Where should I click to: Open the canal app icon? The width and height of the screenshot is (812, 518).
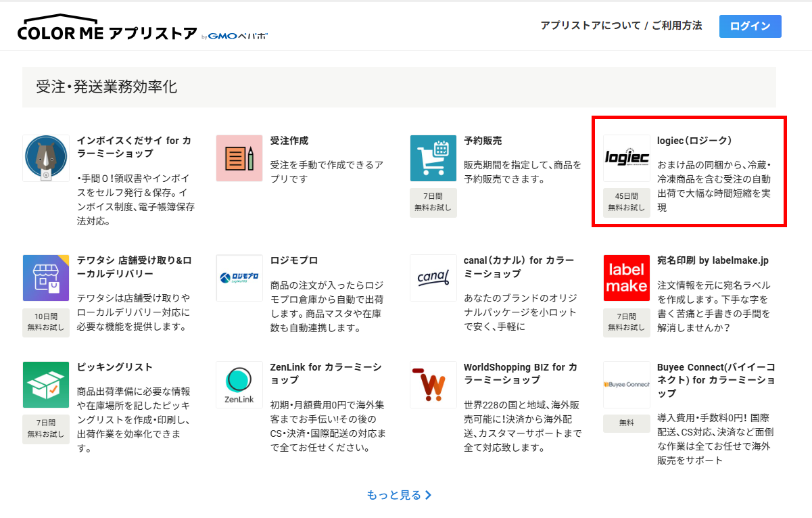pos(433,278)
